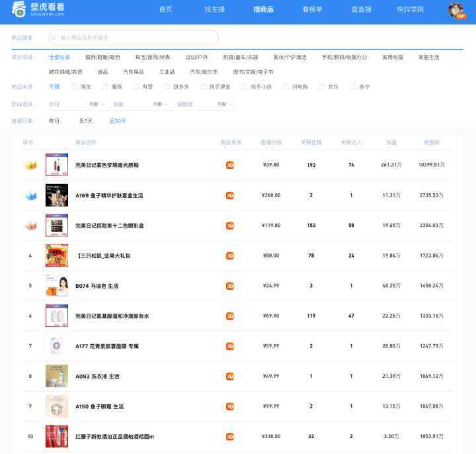Click the 壁虎看看 logo icon
The height and width of the screenshot is (454, 476).
click(19, 10)
